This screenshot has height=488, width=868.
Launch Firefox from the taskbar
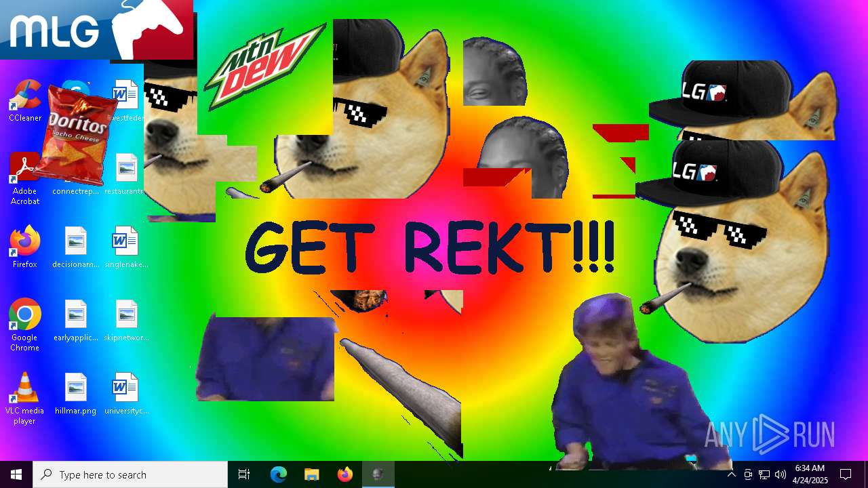344,474
